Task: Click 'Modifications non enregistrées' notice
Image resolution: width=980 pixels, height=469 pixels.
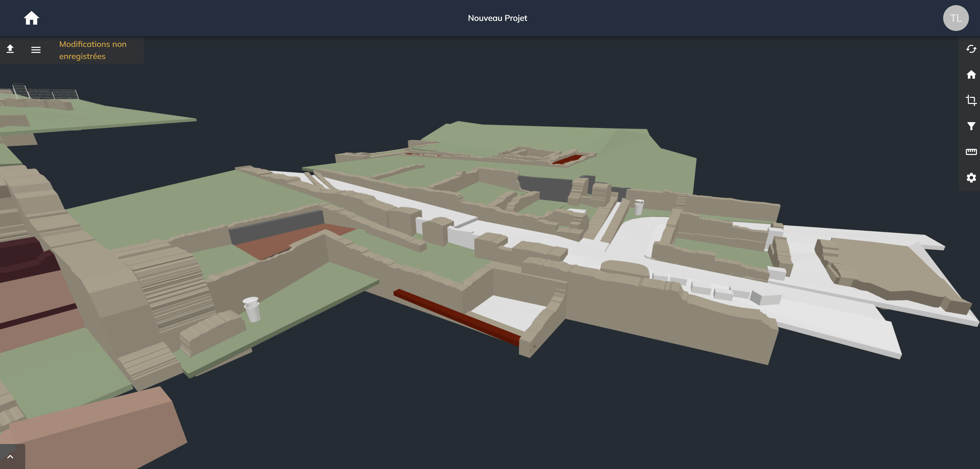Action: point(93,50)
